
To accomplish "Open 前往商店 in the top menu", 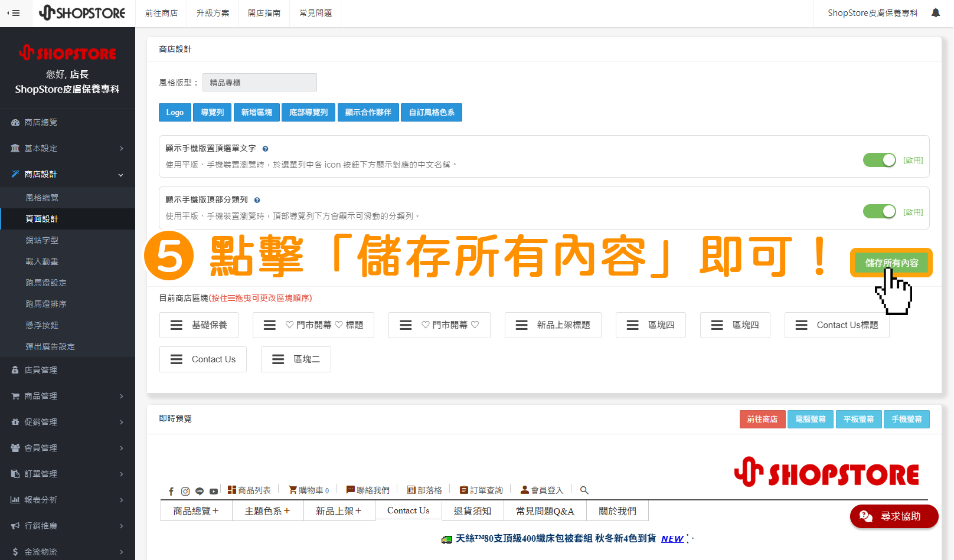I will pos(161,13).
